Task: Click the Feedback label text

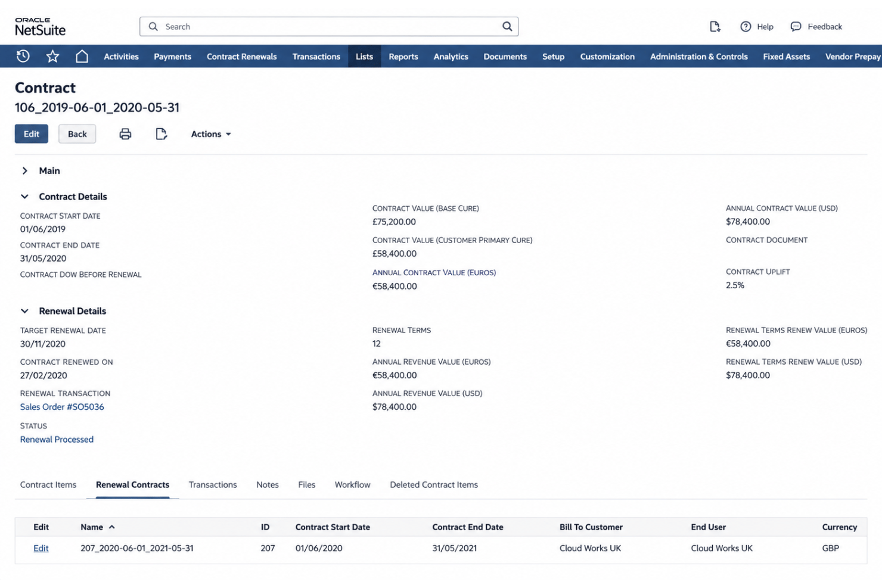Action: point(825,27)
